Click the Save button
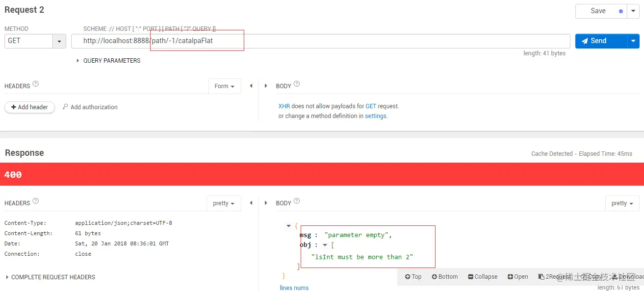Screen dimensions: 644x291 point(601,11)
